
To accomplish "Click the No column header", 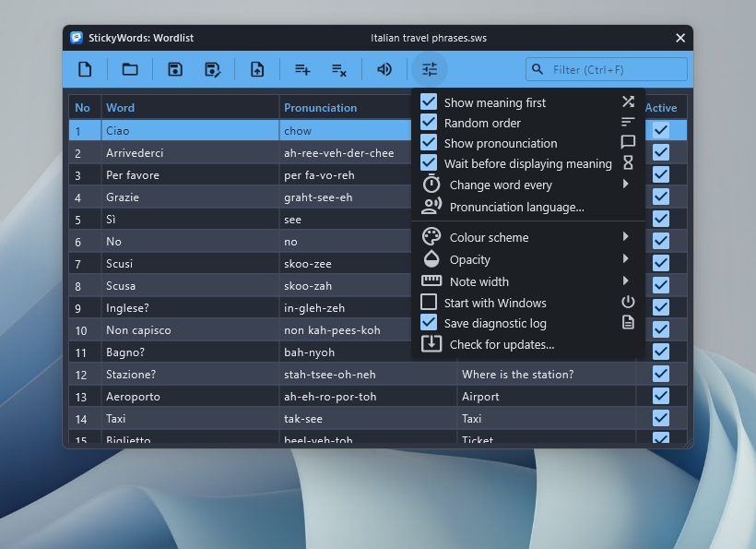I will click(x=85, y=107).
